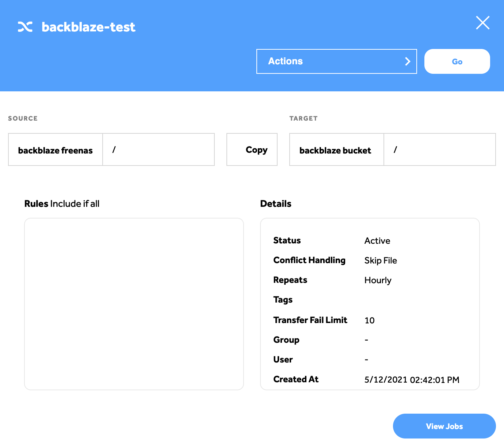This screenshot has height=448, width=504.
Task: Close the backblaze-test panel with the X
Action: click(x=483, y=23)
